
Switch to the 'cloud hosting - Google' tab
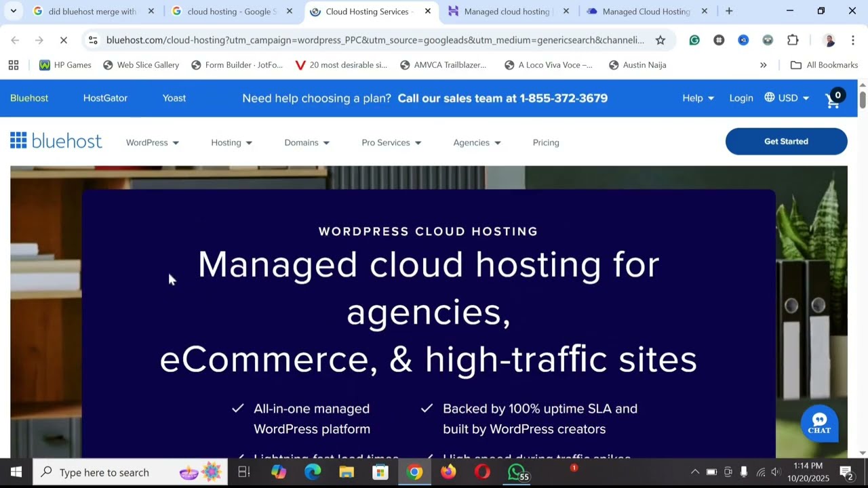tap(232, 11)
